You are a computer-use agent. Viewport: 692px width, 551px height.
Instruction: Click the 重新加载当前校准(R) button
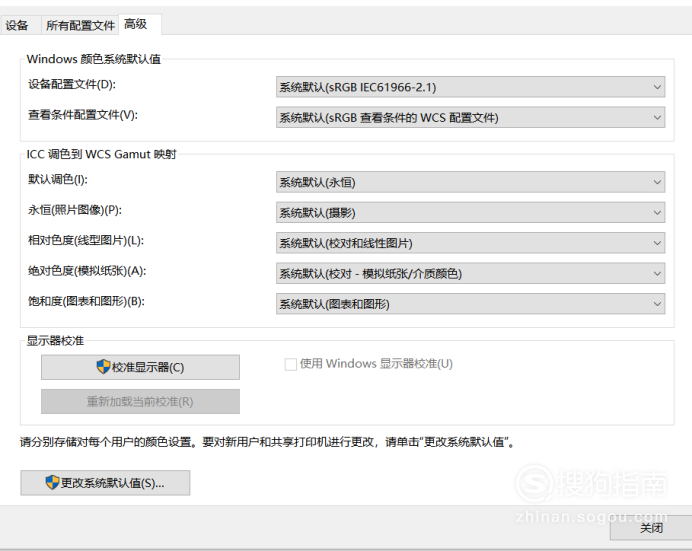pyautogui.click(x=140, y=401)
